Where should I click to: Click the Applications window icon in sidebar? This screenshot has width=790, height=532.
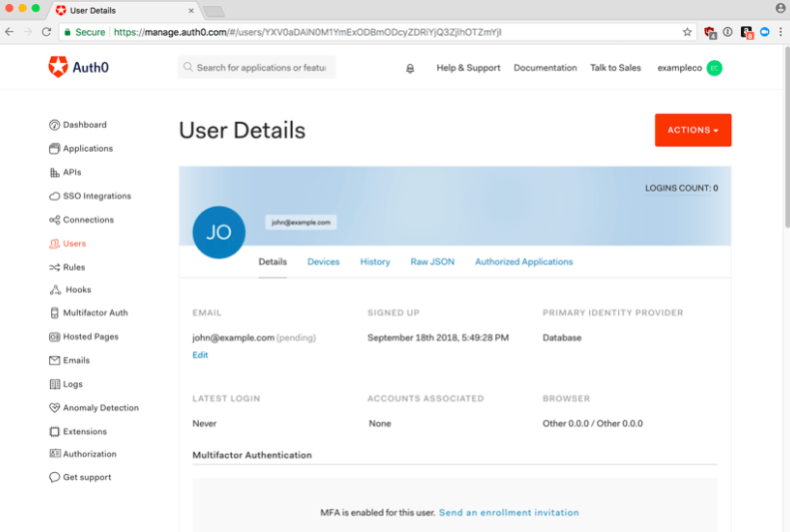[x=54, y=149]
